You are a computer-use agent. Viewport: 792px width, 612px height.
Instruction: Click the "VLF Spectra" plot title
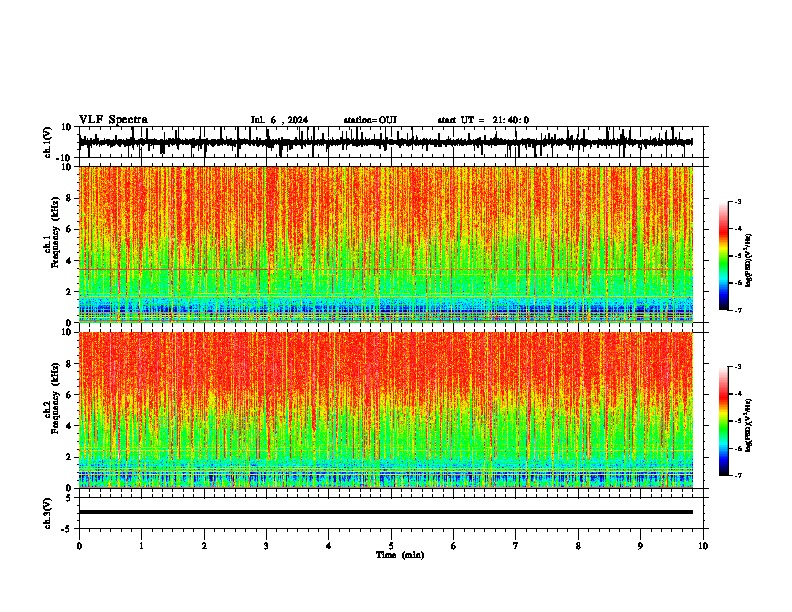coord(113,120)
